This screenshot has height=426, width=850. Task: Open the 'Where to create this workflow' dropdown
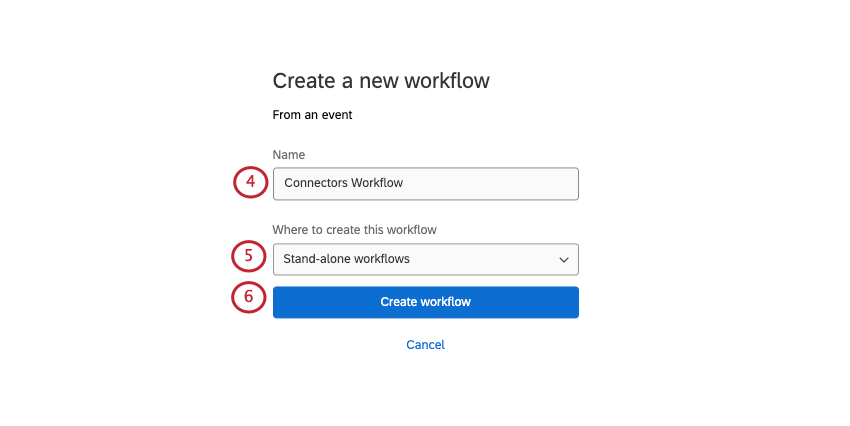pos(425,260)
